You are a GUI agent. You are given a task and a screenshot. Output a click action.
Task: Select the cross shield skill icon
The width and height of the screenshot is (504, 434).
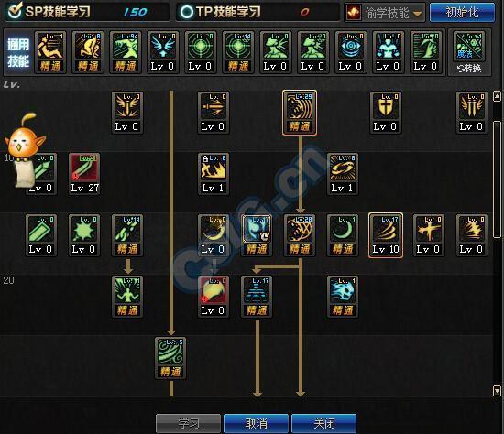point(386,113)
